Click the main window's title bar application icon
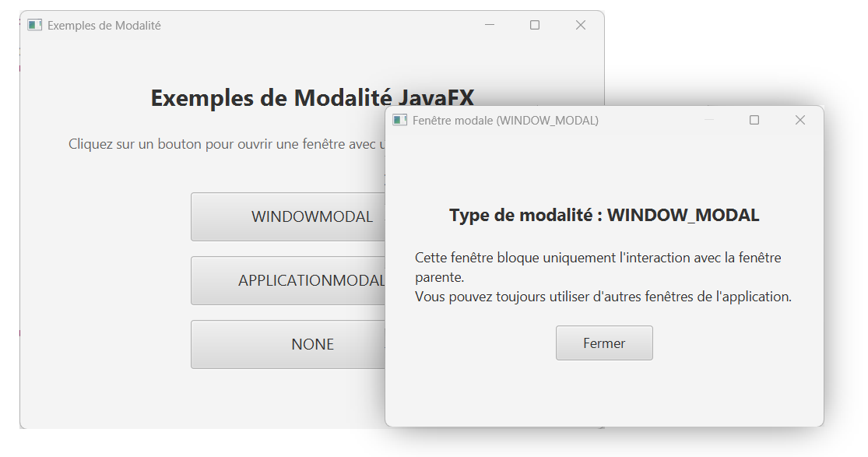The image size is (868, 457). point(33,25)
